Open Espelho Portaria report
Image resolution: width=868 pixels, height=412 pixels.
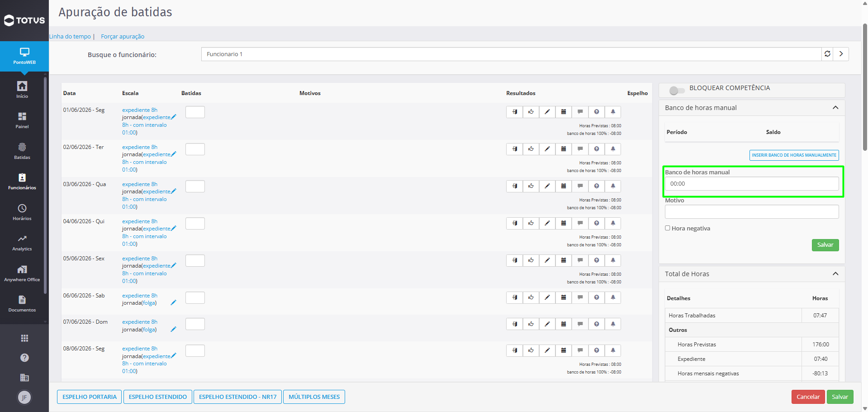click(x=90, y=397)
